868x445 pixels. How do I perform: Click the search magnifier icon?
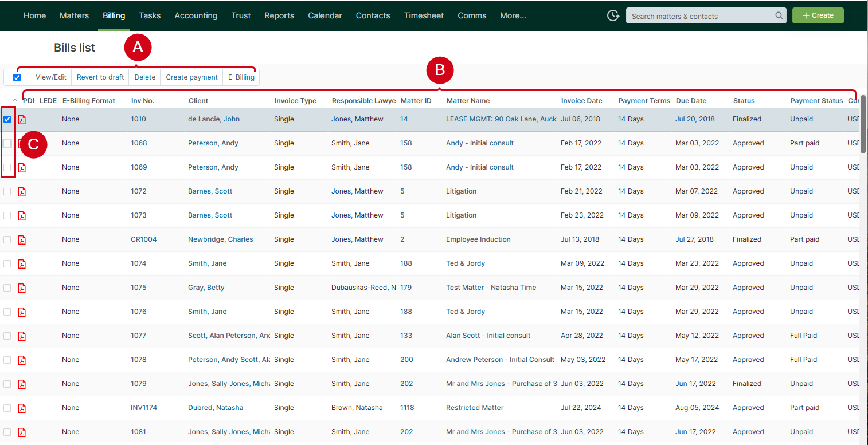pos(779,16)
